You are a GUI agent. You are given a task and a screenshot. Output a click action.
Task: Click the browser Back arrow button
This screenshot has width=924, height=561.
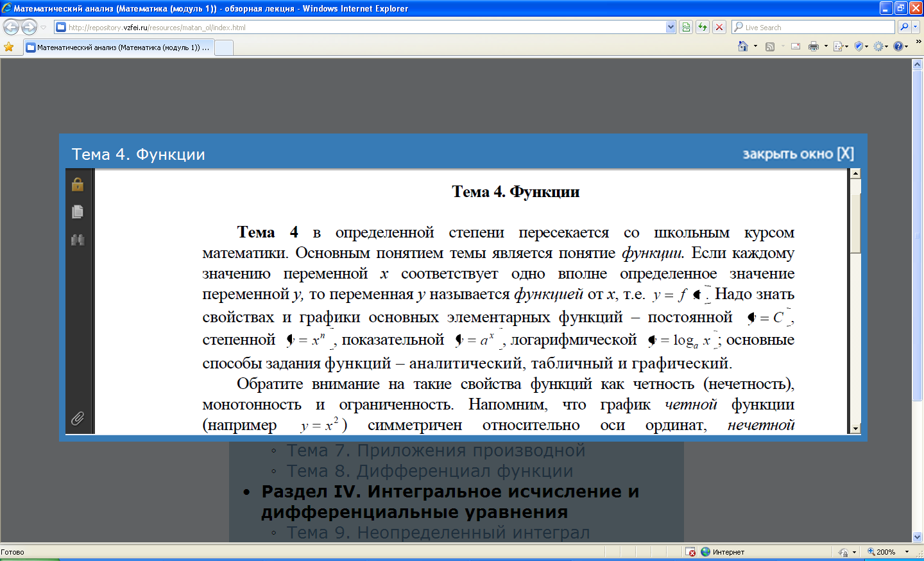(11, 27)
